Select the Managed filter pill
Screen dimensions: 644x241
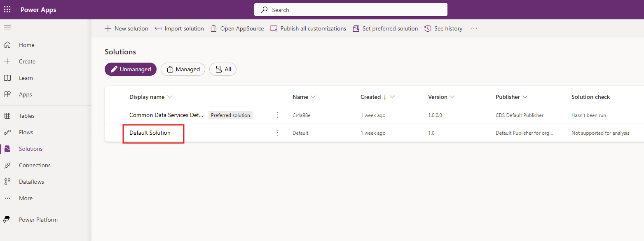tap(183, 69)
